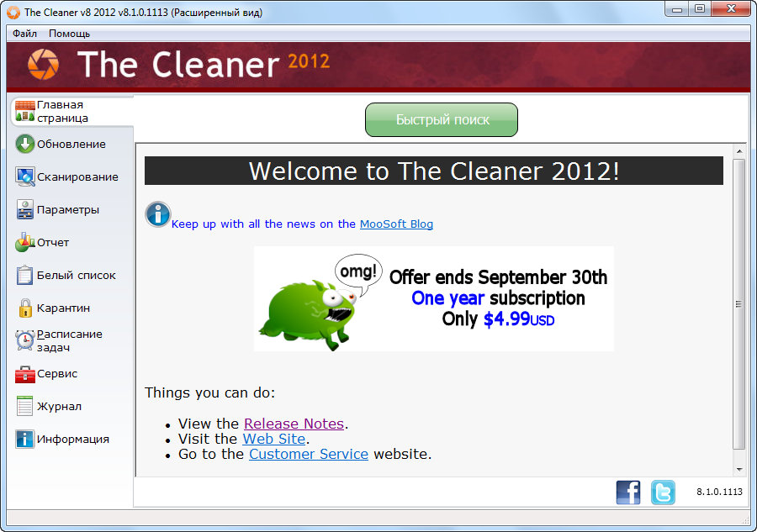Click the Facebook icon
The width and height of the screenshot is (757, 532).
pos(628,492)
